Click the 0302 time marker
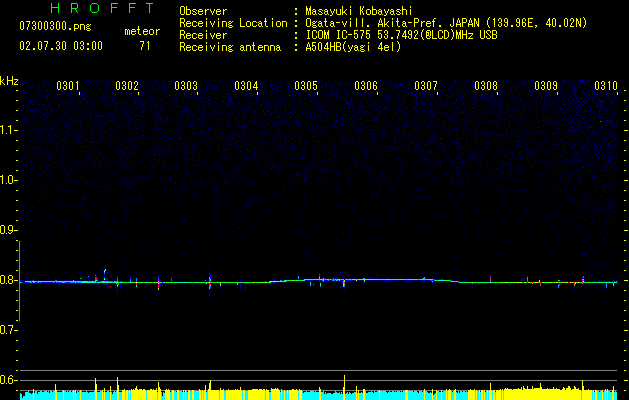This screenshot has height=400, width=629. point(127,86)
